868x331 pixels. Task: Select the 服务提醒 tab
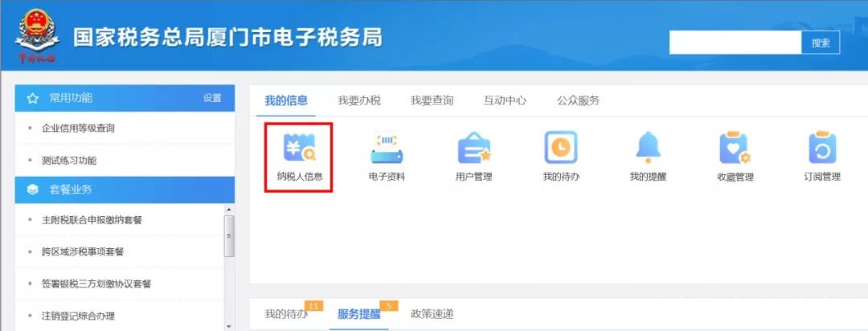[x=358, y=314]
